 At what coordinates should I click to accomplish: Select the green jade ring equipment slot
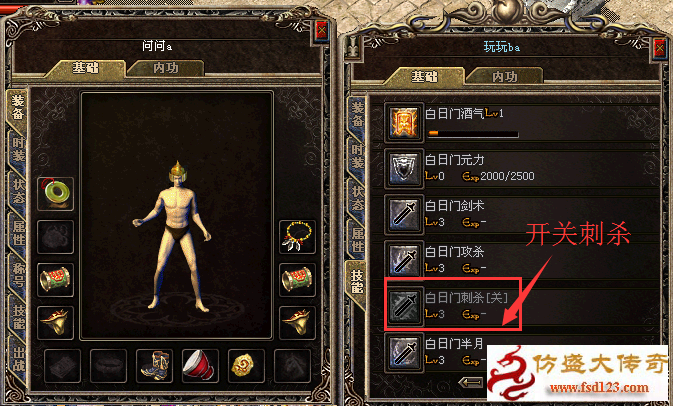coord(55,194)
